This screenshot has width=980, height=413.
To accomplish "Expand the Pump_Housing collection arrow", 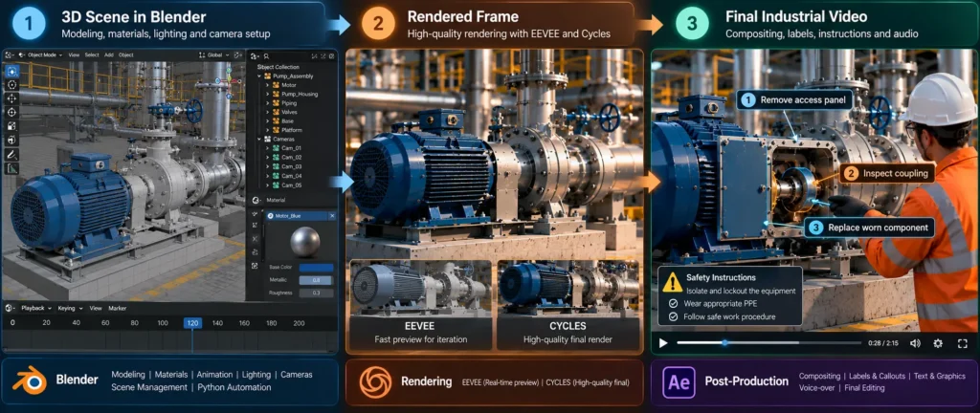I will click(x=268, y=95).
